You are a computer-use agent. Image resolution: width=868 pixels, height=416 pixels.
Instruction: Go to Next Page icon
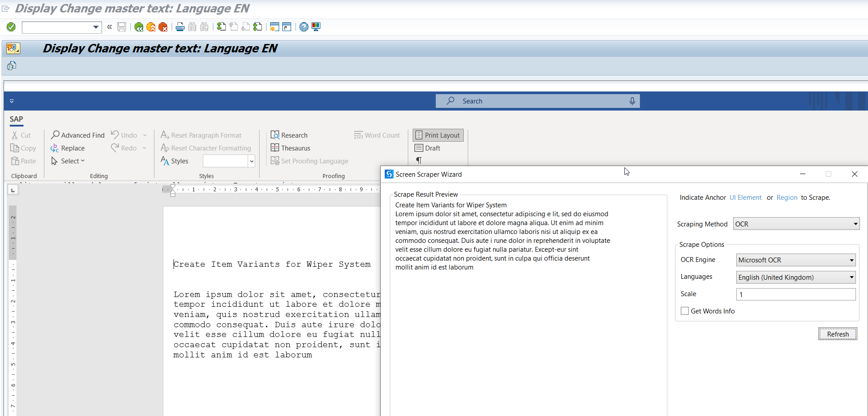point(245,27)
